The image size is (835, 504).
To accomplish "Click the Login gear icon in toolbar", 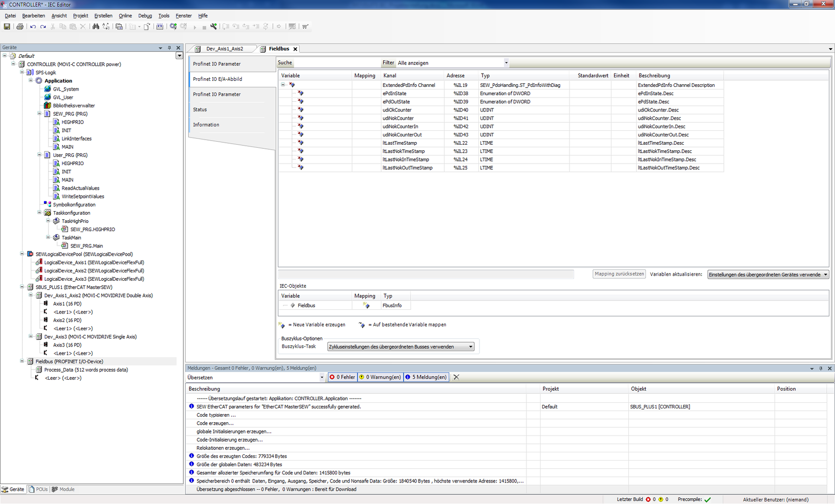I will [x=173, y=27].
